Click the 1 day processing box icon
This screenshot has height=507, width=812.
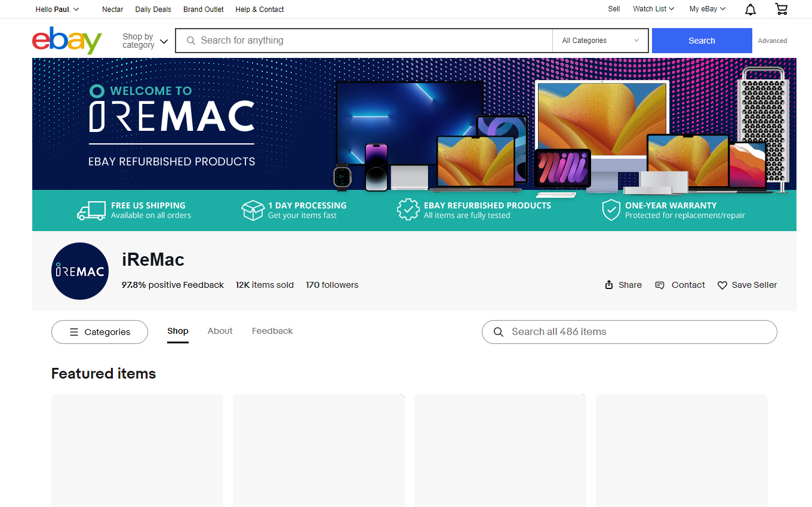(253, 210)
